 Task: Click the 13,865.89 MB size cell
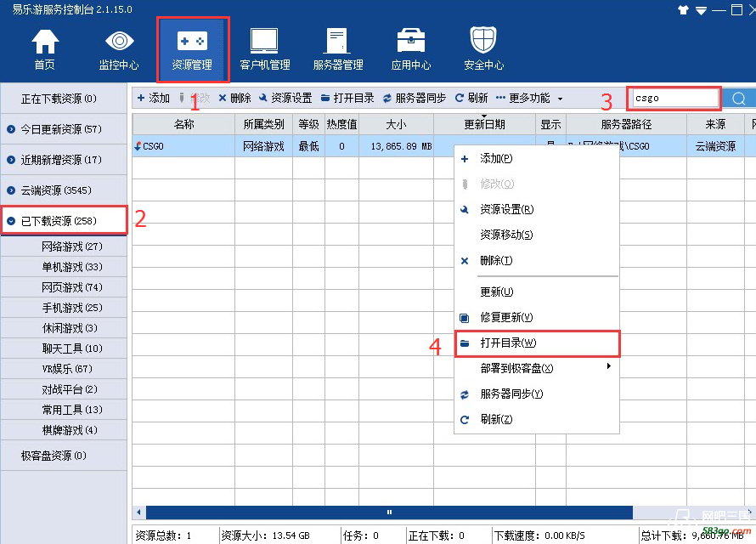(x=397, y=146)
